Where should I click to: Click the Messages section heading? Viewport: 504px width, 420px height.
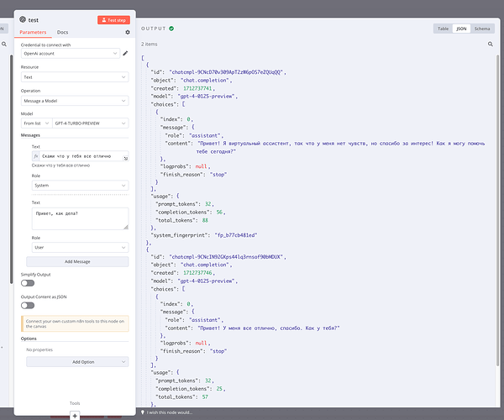(x=30, y=135)
